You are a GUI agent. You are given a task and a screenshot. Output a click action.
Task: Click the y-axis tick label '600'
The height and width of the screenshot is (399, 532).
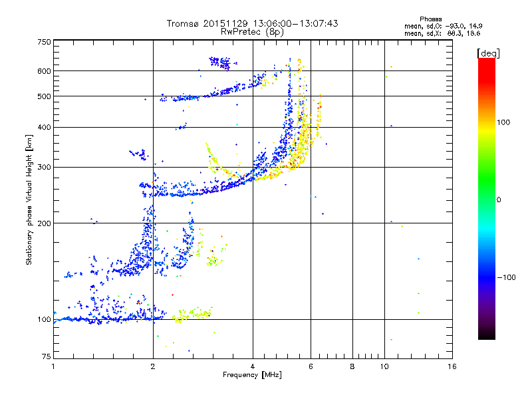[x=44, y=71]
